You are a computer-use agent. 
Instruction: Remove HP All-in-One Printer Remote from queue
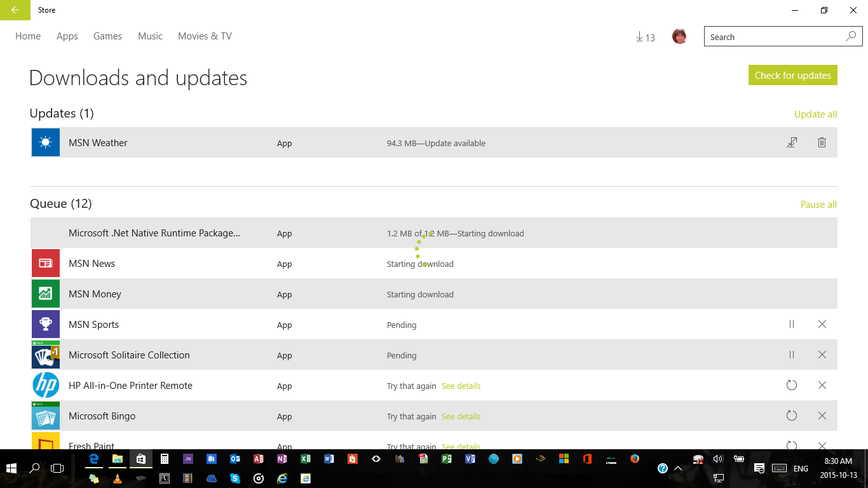point(822,385)
